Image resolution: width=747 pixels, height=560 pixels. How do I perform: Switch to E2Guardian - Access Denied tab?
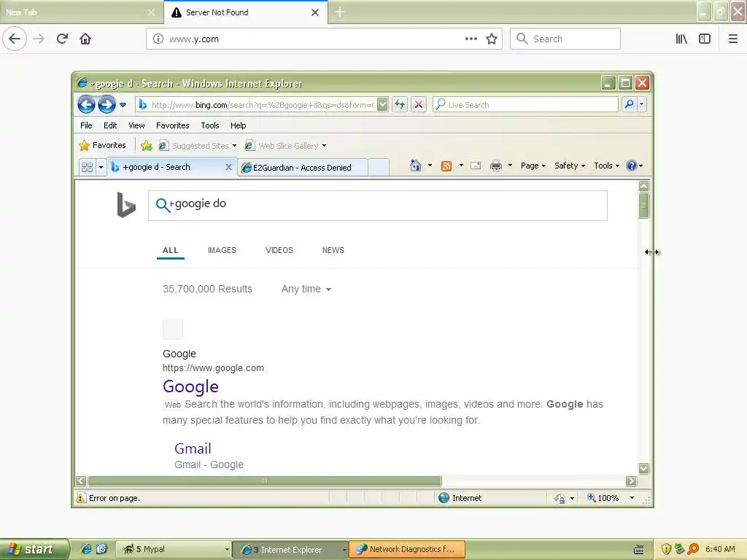coord(303,168)
